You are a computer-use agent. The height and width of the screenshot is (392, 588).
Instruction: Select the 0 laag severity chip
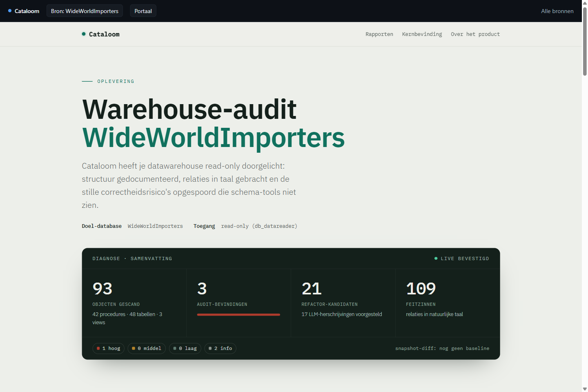pos(185,348)
